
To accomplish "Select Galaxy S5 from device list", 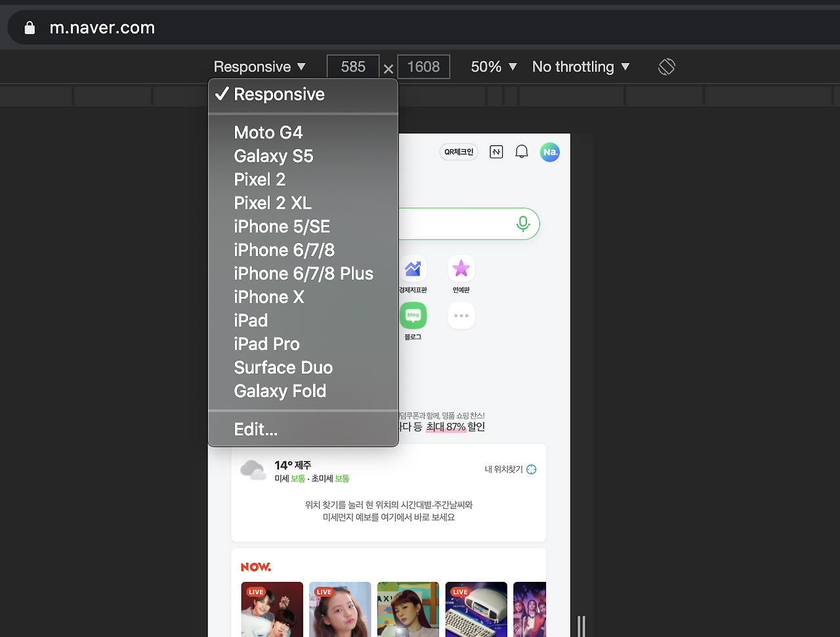I will (303, 156).
